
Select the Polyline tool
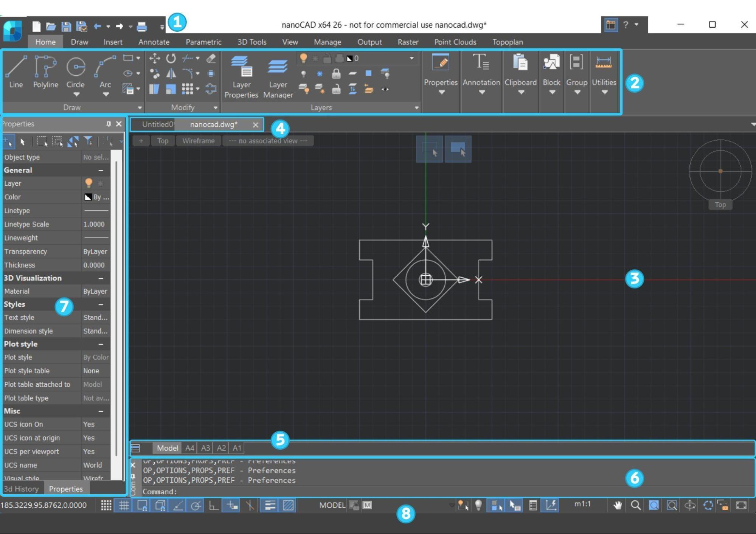coord(45,72)
